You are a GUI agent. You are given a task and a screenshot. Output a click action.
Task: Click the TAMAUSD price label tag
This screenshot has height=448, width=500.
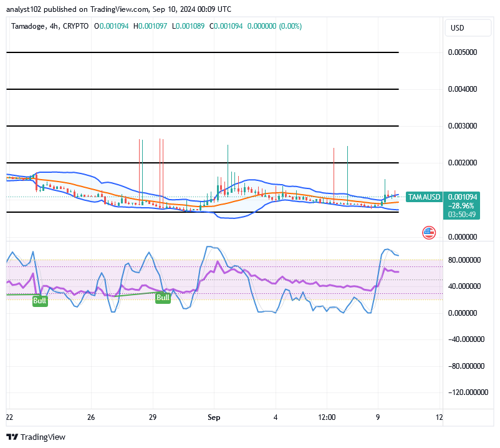[x=424, y=197]
